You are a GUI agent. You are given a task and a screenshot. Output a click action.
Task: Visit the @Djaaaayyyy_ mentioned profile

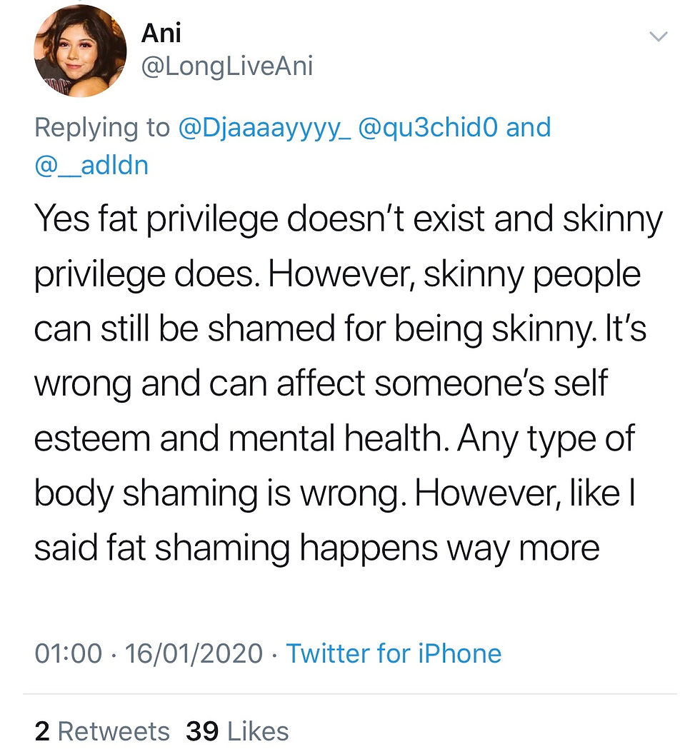[x=264, y=128]
